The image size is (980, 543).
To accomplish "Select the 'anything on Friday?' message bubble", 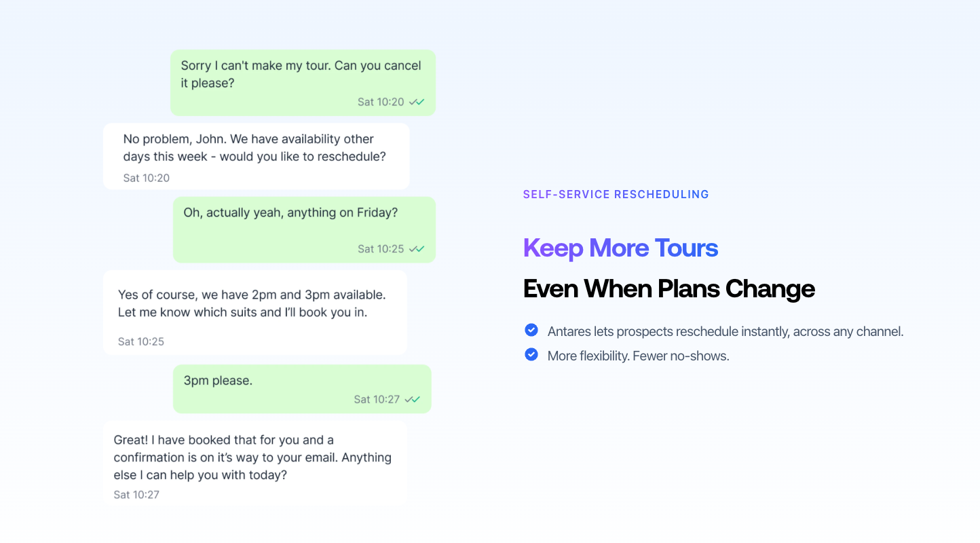I will [290, 213].
